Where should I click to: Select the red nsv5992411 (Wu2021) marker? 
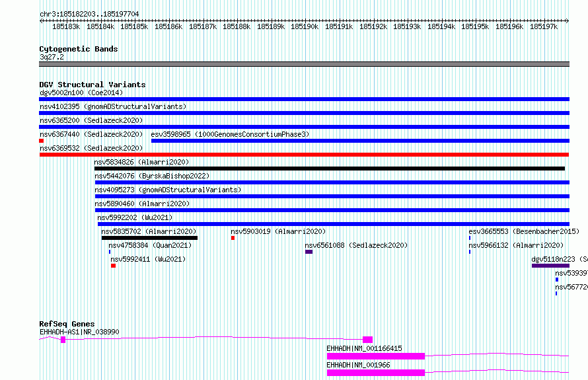pyautogui.click(x=113, y=266)
